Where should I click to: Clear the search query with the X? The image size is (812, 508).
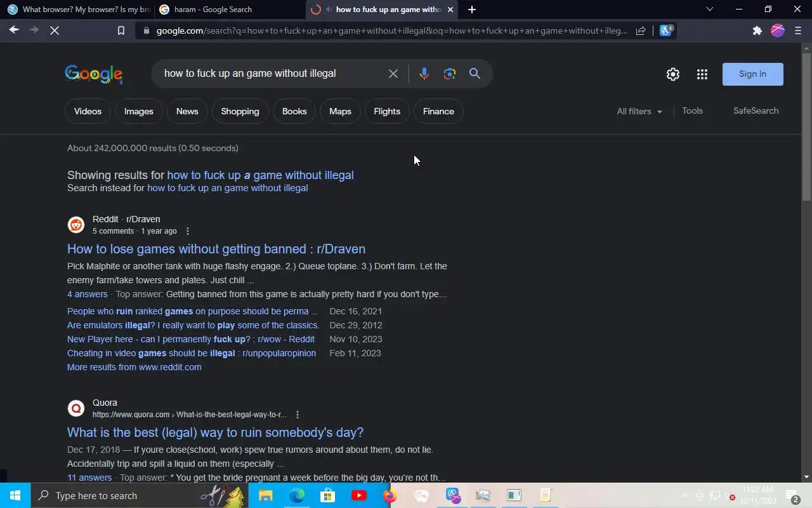click(x=393, y=74)
